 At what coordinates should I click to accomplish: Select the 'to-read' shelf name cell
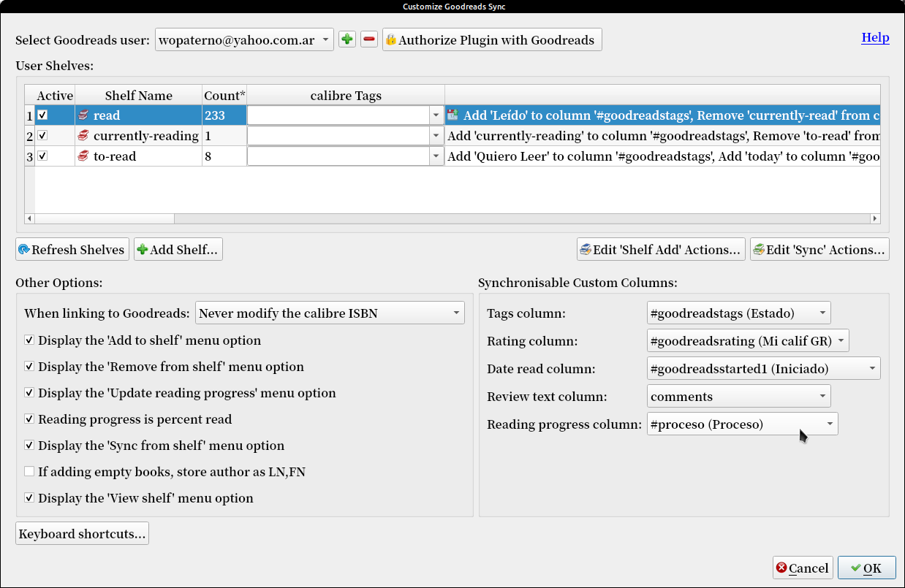coord(139,156)
